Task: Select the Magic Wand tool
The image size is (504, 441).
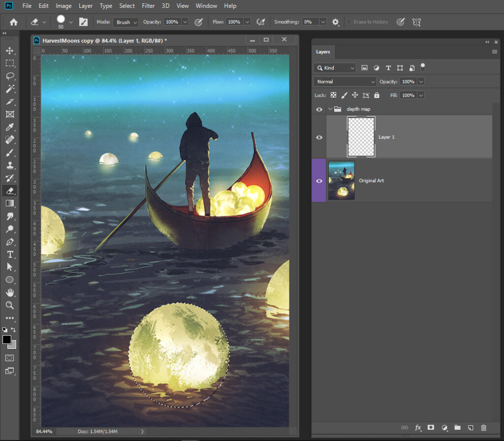Action: [x=9, y=89]
